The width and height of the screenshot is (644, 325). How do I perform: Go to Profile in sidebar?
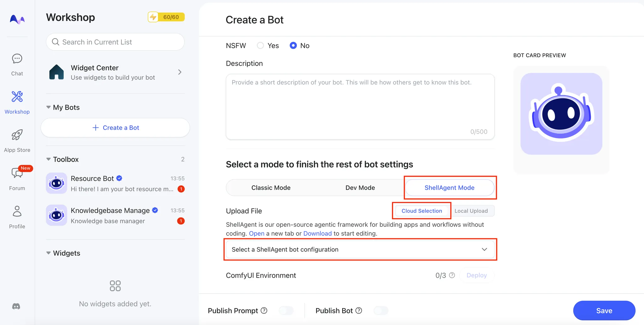(x=17, y=212)
